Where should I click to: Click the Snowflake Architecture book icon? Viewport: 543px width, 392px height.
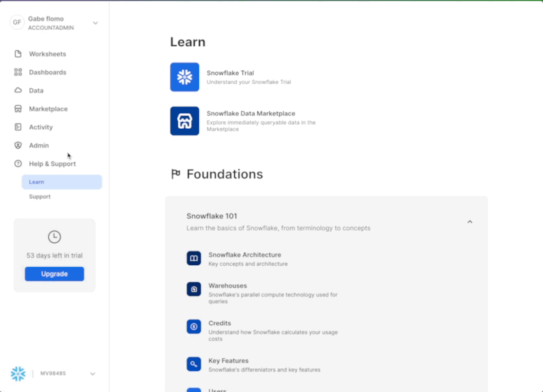pos(194,258)
